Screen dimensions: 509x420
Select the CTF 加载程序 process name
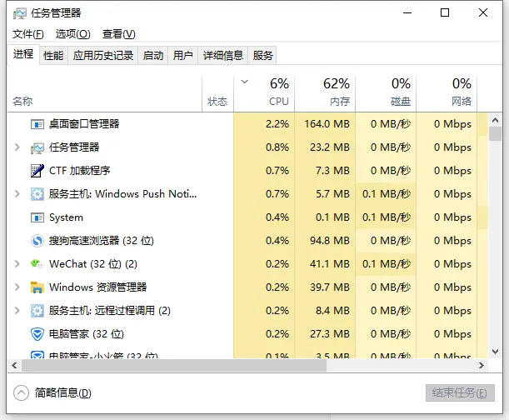click(x=79, y=171)
